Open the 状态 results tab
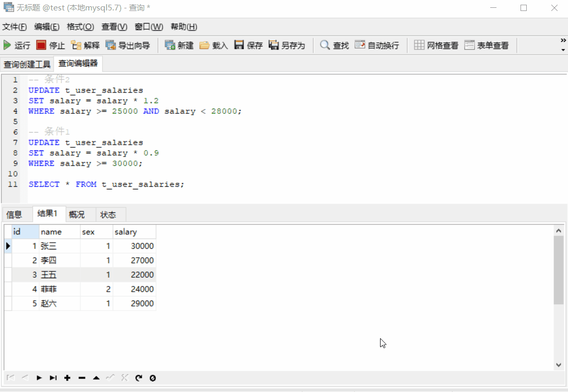This screenshot has width=568, height=392. pos(109,214)
